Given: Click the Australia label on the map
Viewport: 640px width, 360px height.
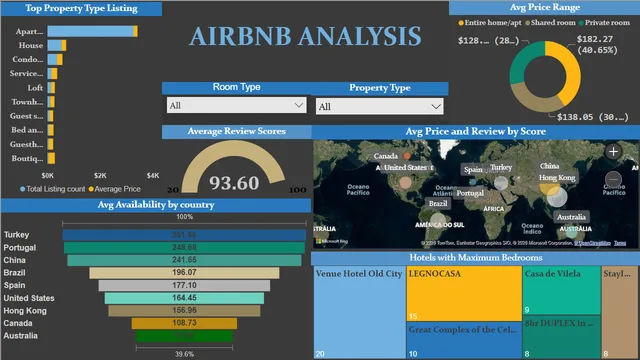Looking at the screenshot, I should [x=571, y=217].
